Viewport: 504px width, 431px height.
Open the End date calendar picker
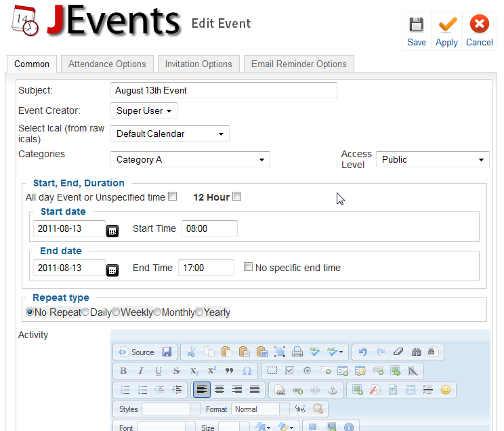coord(112,270)
